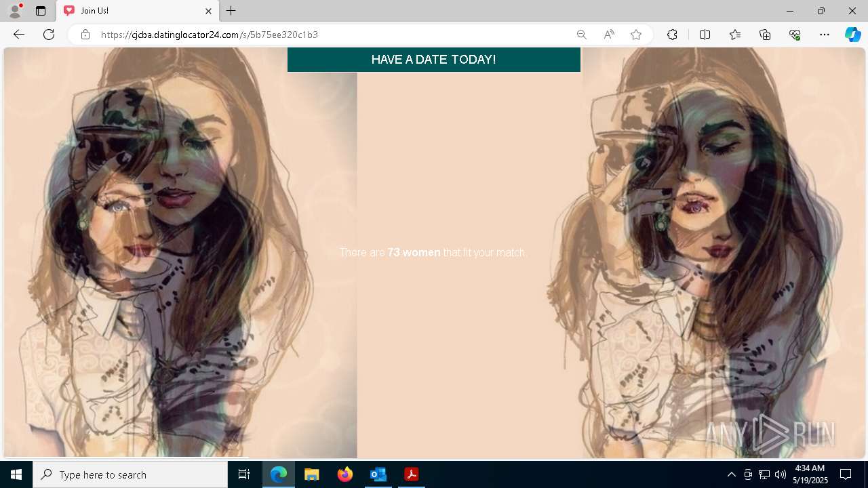Open the volume speaker tray icon
This screenshot has width=868, height=488.
click(x=781, y=474)
